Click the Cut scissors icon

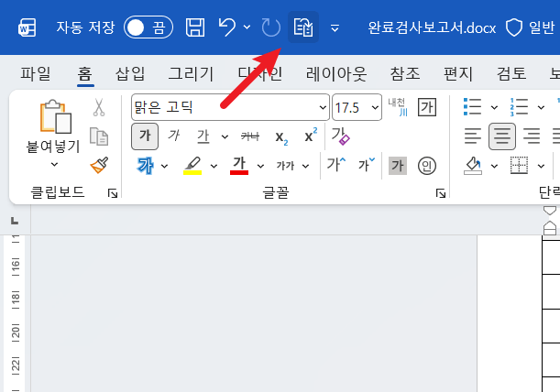[x=99, y=107]
